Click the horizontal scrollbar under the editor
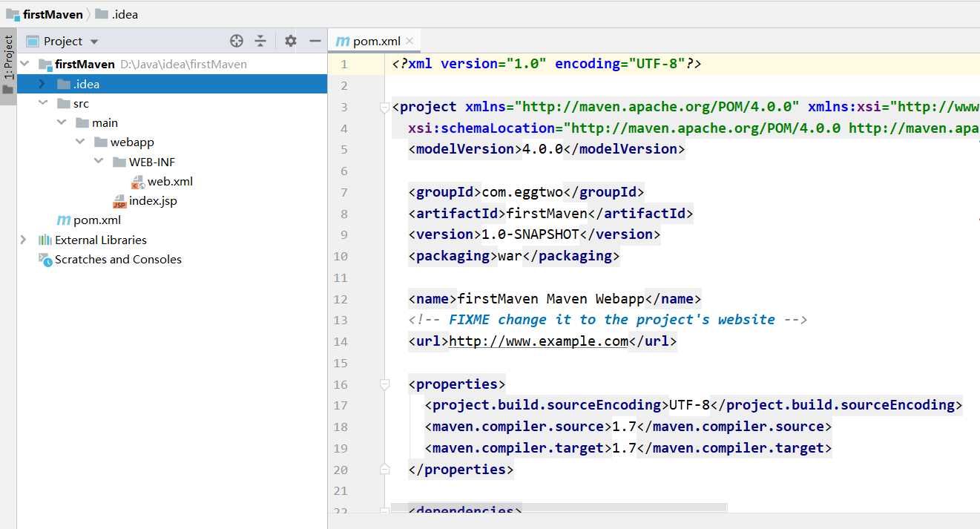 coord(560,507)
